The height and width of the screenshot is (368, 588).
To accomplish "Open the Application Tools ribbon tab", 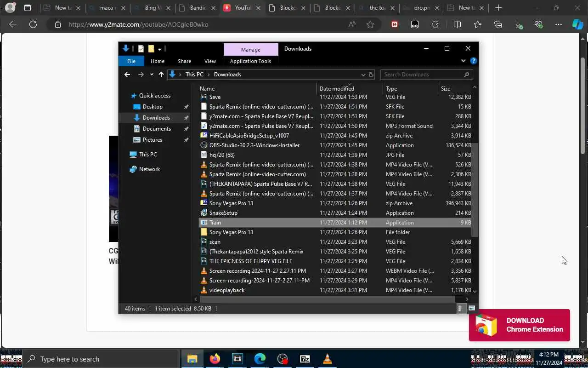I will [250, 61].
